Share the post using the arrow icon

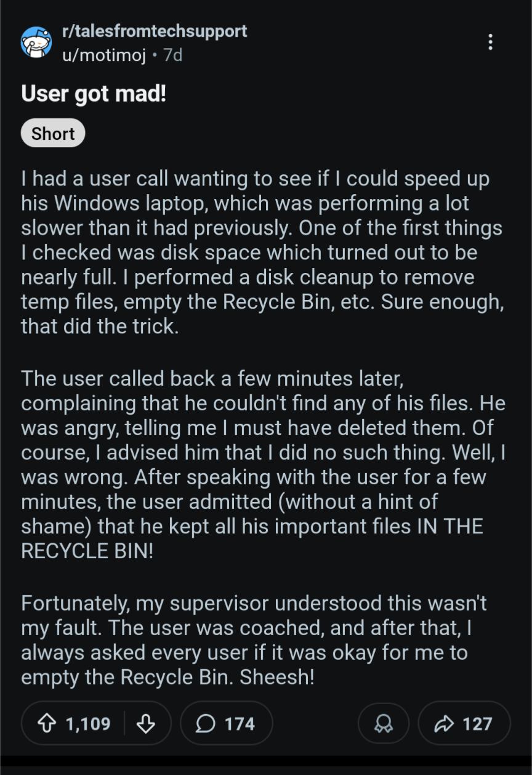point(443,723)
